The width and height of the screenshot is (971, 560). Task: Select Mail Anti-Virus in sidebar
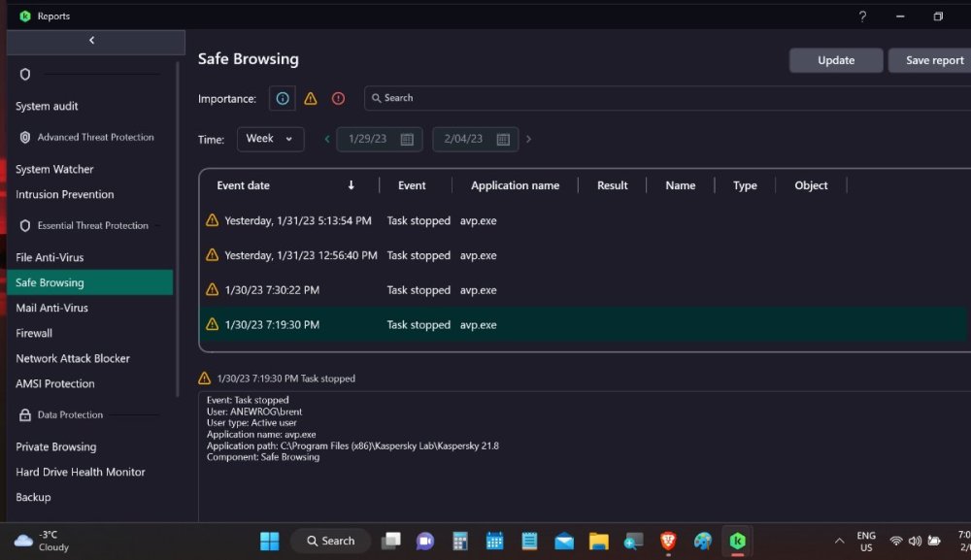click(x=51, y=308)
